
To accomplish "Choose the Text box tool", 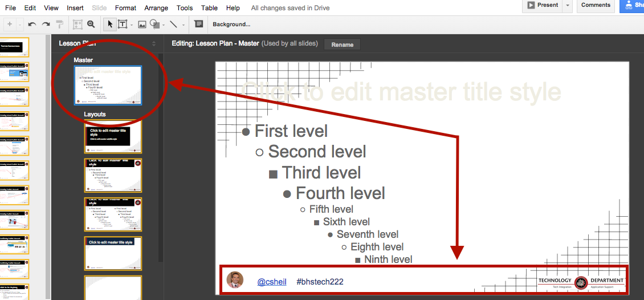I will [x=122, y=25].
